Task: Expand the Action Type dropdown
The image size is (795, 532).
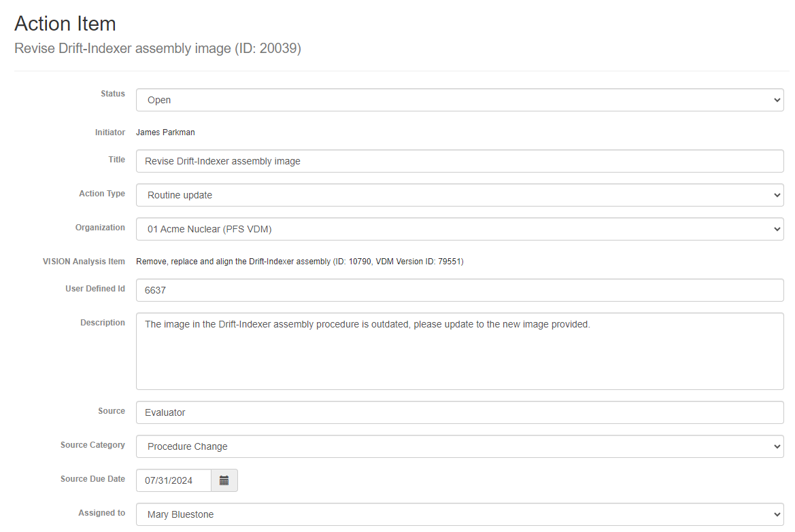Action: coord(459,195)
